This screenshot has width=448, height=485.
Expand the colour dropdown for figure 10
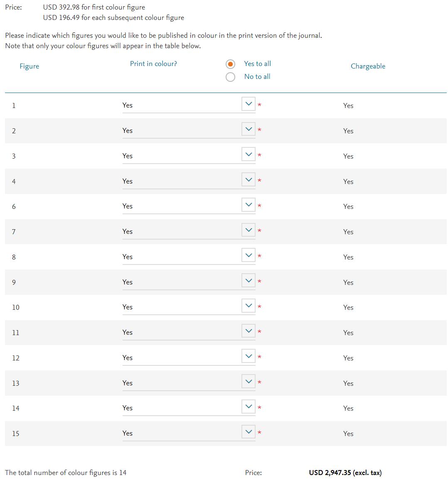tap(249, 306)
